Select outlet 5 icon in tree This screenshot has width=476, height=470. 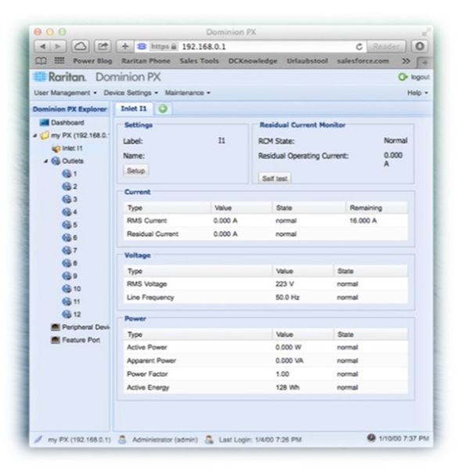pos(67,225)
